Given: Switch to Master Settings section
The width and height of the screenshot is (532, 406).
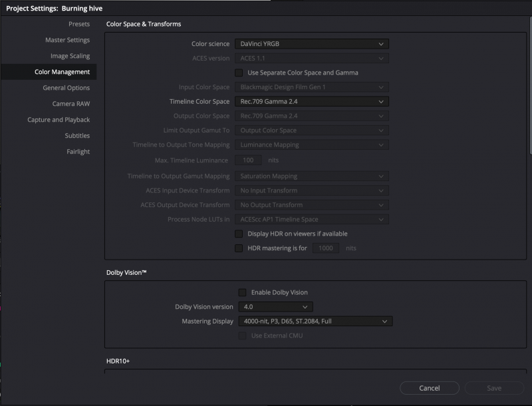Looking at the screenshot, I should [67, 40].
